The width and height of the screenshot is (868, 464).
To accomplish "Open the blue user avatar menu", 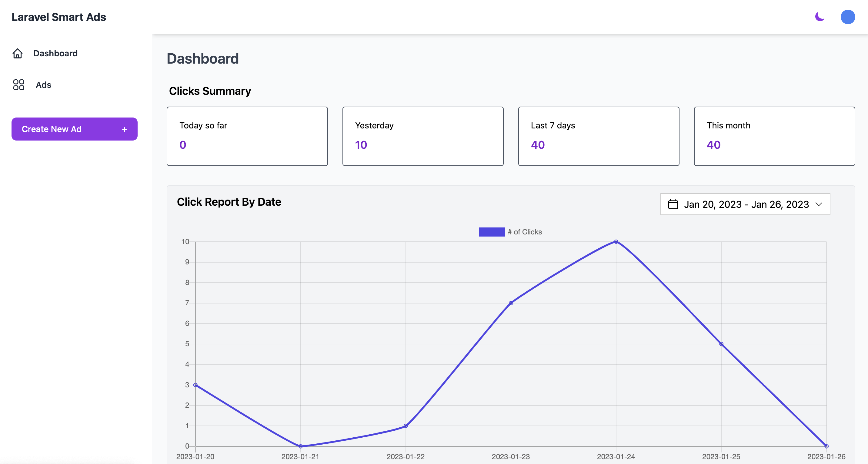I will (x=847, y=17).
